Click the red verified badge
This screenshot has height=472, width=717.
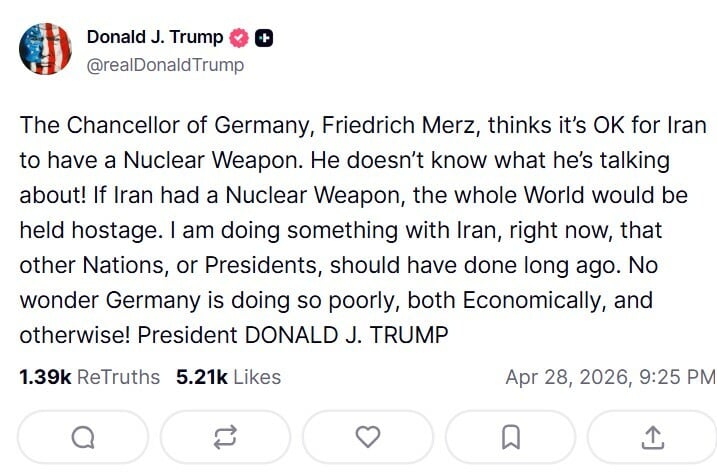(239, 38)
